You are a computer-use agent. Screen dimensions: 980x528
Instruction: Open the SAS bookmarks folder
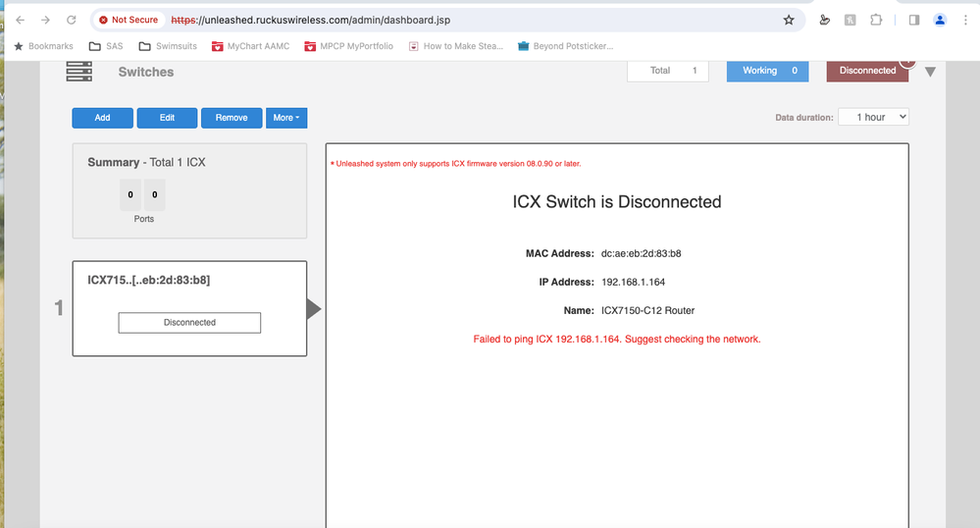106,46
